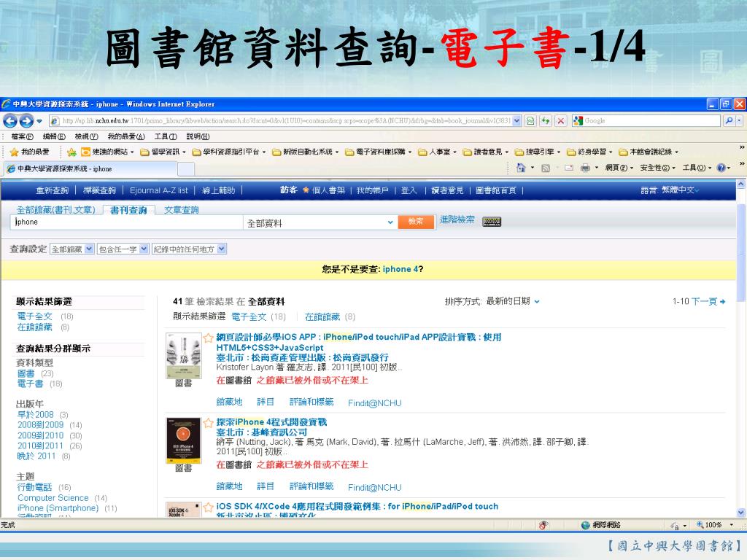Open the 檔案(F) menu
Screen dimensions: 747x560
pyautogui.click(x=22, y=136)
